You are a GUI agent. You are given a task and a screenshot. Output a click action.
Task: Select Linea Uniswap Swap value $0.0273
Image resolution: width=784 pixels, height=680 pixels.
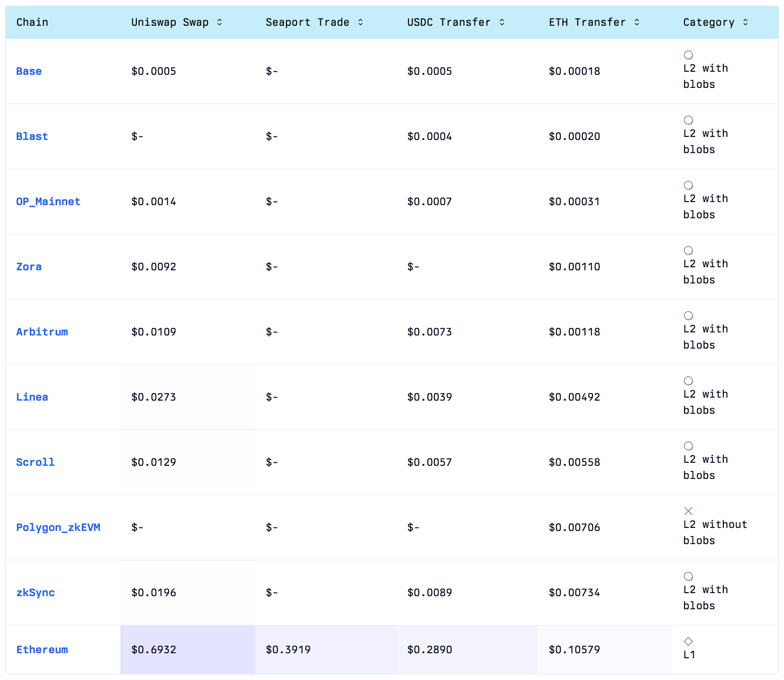154,397
